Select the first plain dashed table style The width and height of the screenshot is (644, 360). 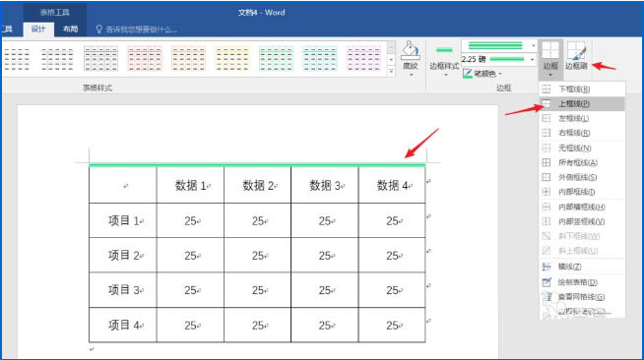[x=17, y=59]
